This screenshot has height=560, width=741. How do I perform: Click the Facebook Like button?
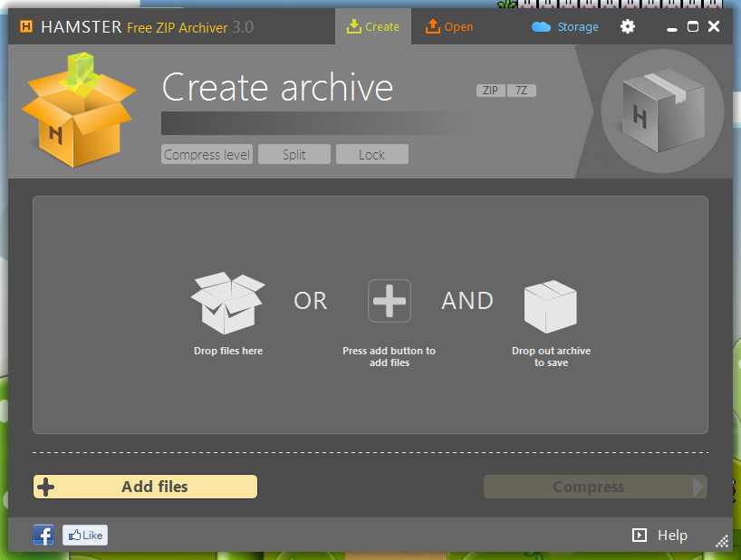coord(85,535)
